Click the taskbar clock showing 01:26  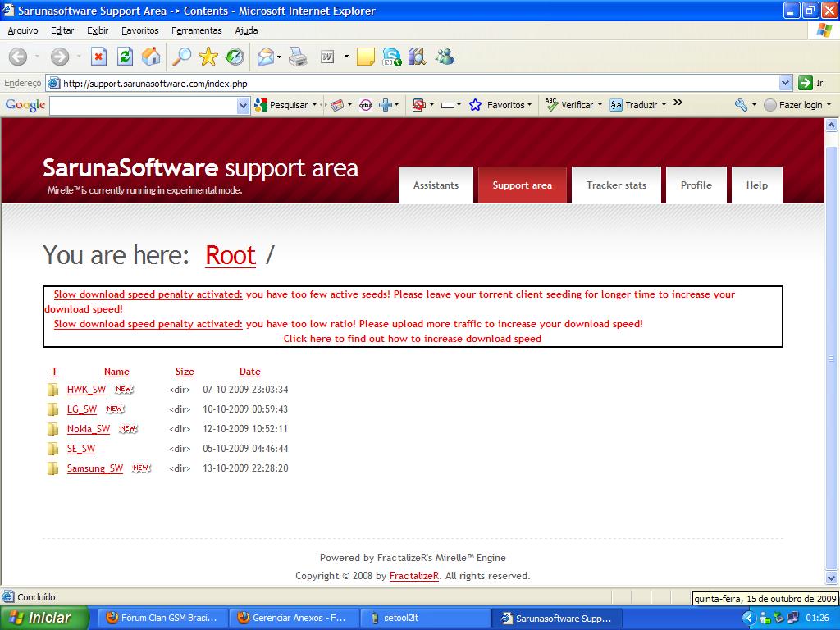pyautogui.click(x=817, y=618)
